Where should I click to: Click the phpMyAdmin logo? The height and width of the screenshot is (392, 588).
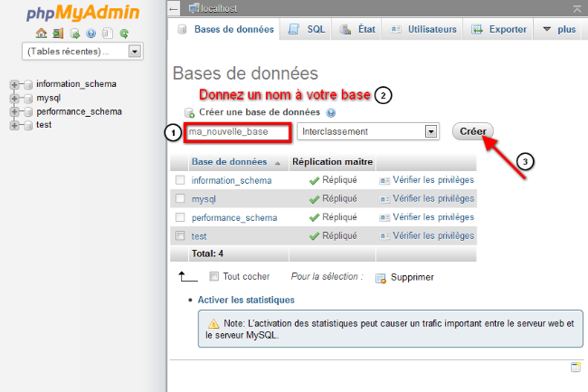(x=83, y=13)
